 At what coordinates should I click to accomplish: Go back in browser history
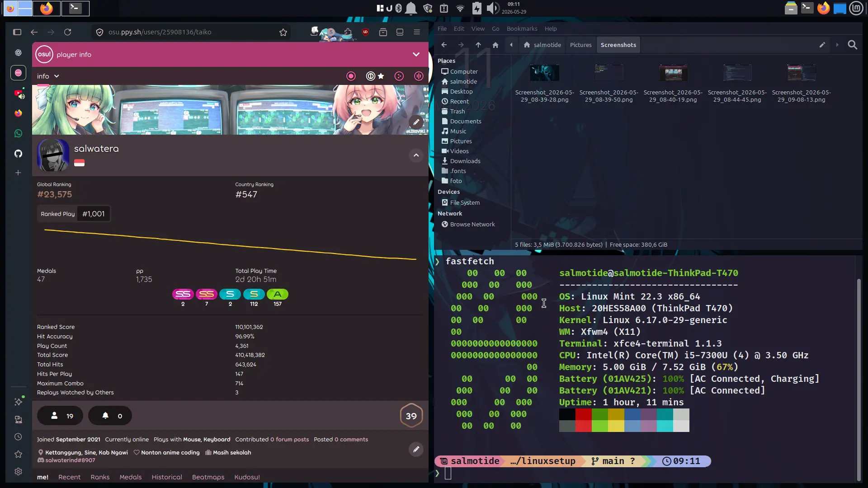click(34, 32)
